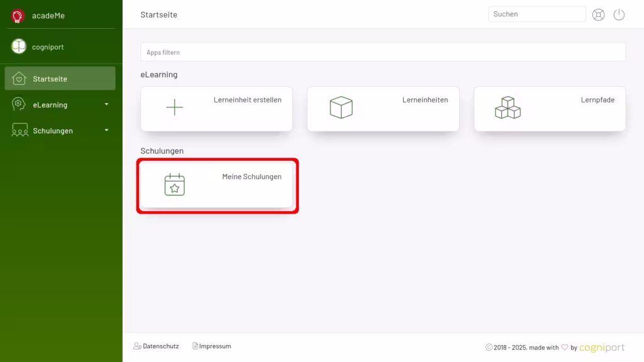The height and width of the screenshot is (362, 644).
Task: Click the stacked cubes Lernpfade icon
Action: pyautogui.click(x=508, y=108)
